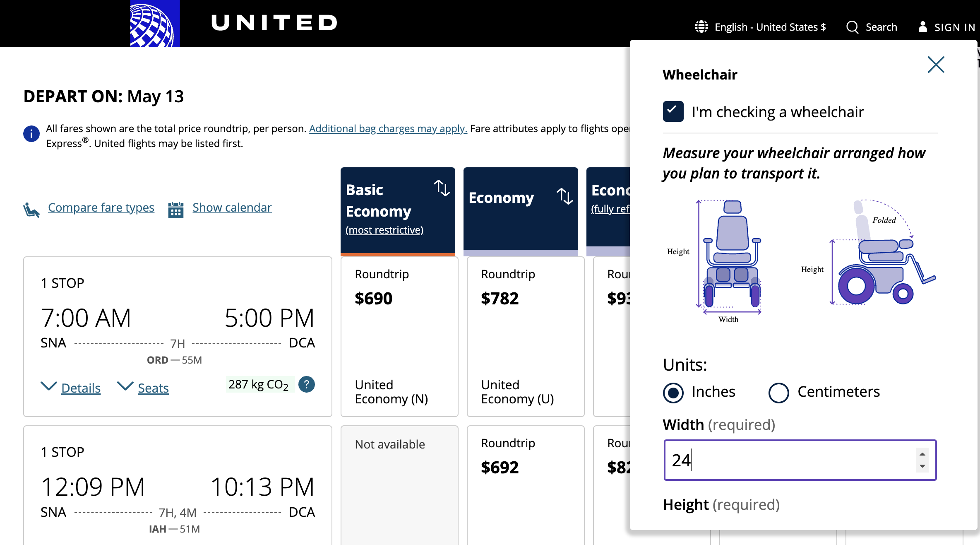The height and width of the screenshot is (545, 980).
Task: Select the Centimeters units radio button
Action: 778,393
